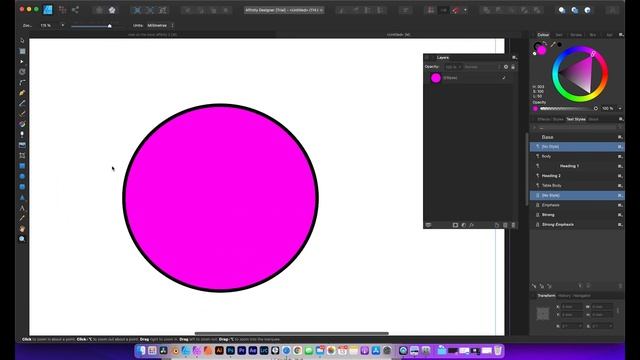
Task: Open options menu for Heading 2 style
Action: tap(620, 176)
